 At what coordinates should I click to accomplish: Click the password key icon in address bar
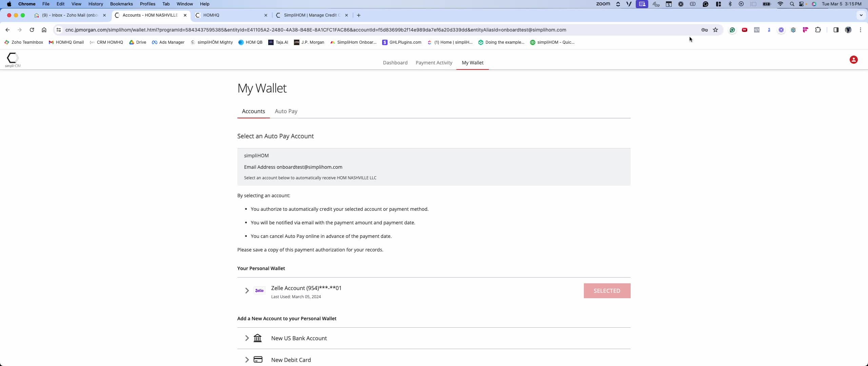[x=704, y=30]
